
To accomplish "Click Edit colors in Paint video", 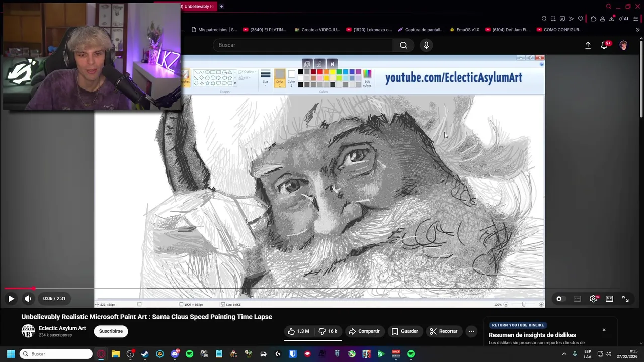I will [x=367, y=78].
